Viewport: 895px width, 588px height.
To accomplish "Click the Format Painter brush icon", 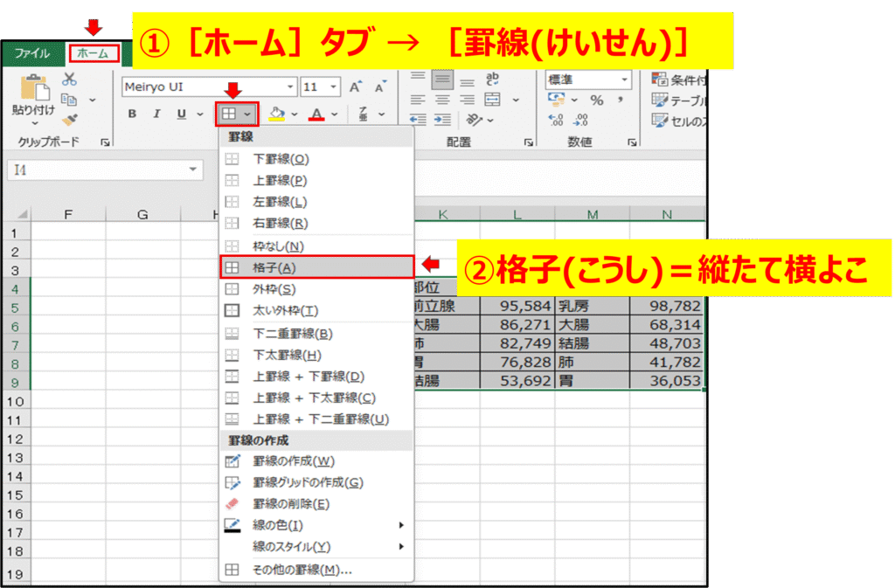I will coord(70,120).
